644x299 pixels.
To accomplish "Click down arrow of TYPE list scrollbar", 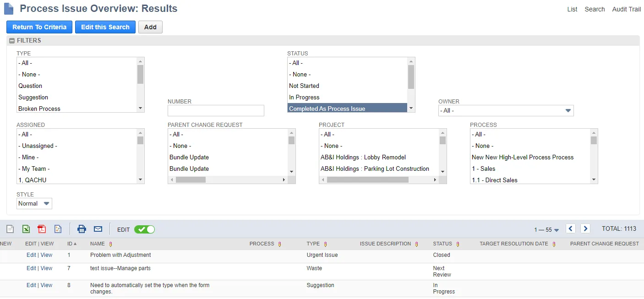I will click(x=140, y=109).
